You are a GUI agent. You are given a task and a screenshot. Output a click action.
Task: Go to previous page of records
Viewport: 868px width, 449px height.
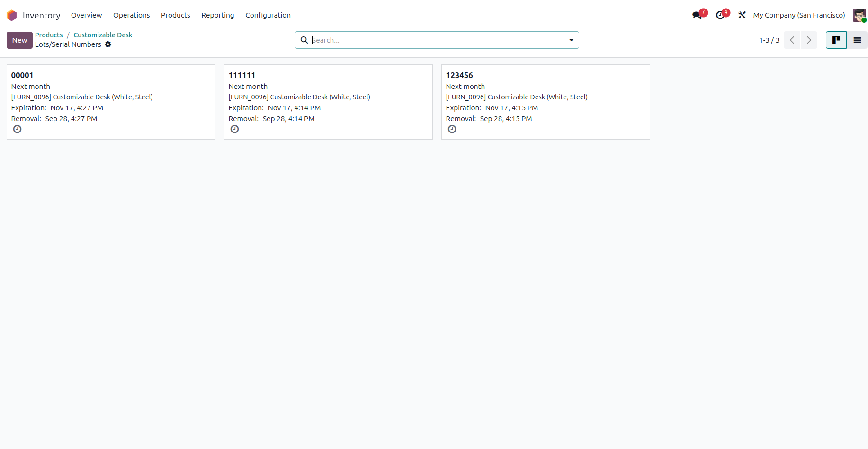(x=792, y=40)
